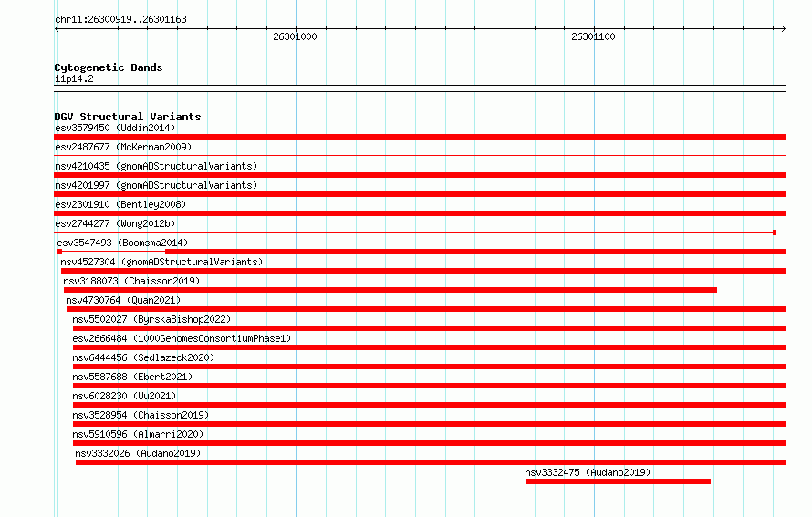Click the chr11:26300919..26301163 region label
This screenshot has width=812, height=517.
(120, 20)
